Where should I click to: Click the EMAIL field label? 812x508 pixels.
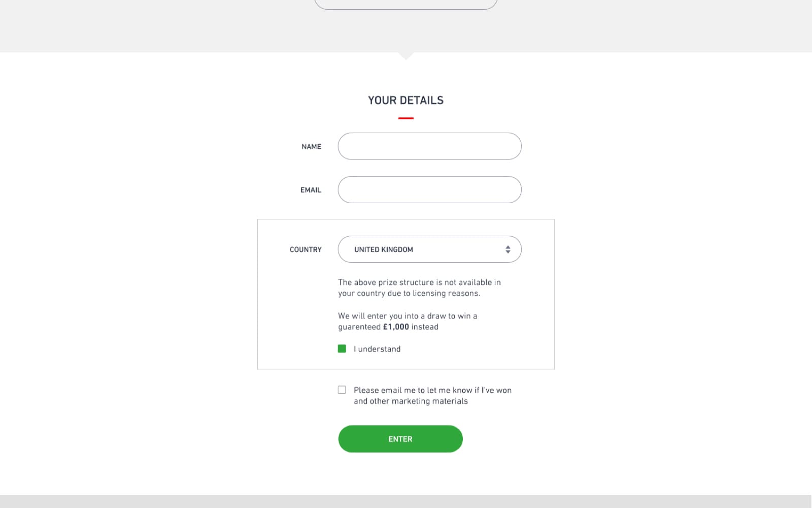pos(311,190)
